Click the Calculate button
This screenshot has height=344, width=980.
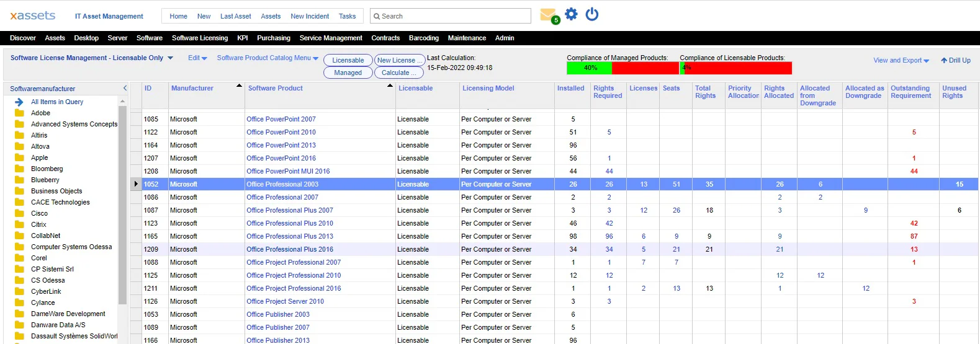click(x=399, y=73)
